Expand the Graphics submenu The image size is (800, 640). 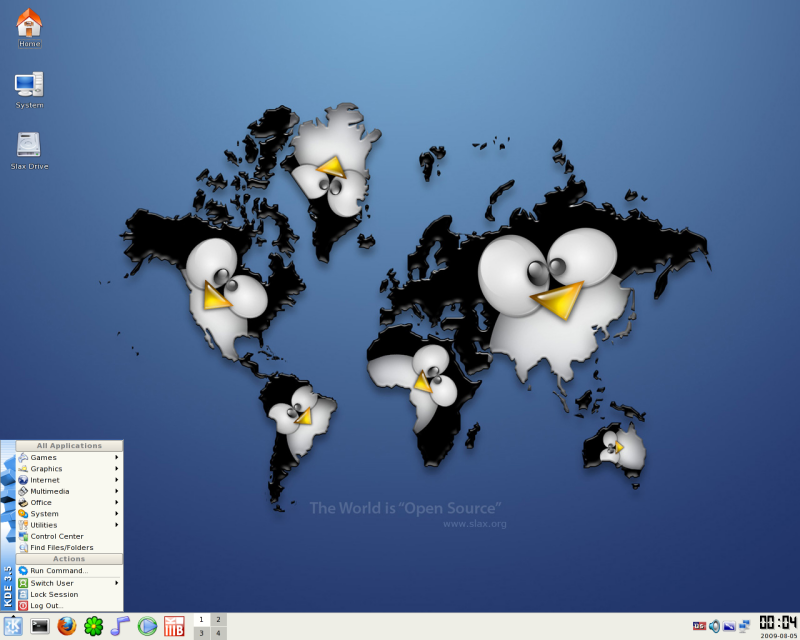pos(69,469)
